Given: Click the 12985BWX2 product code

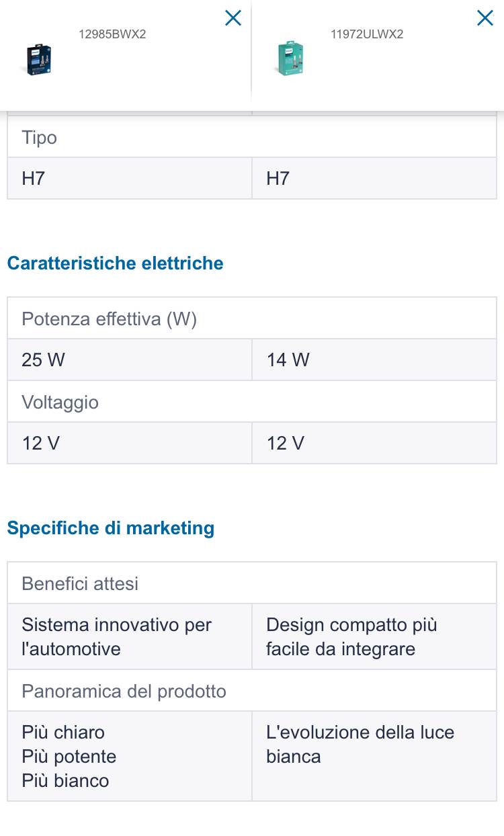Looking at the screenshot, I should pos(112,34).
